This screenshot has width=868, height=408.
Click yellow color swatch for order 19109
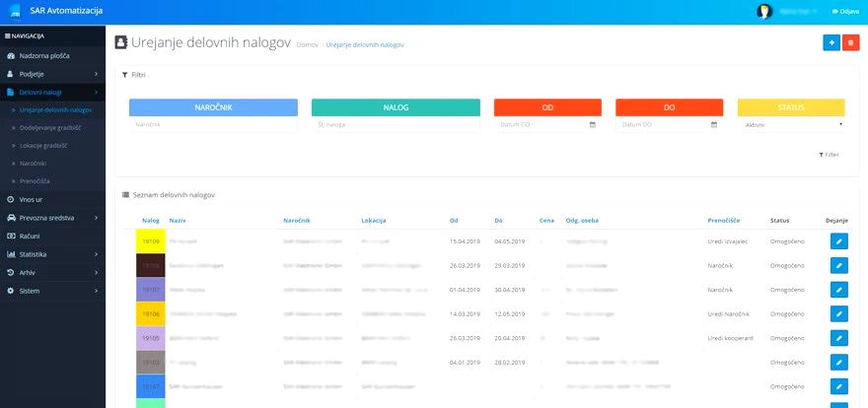(x=151, y=241)
